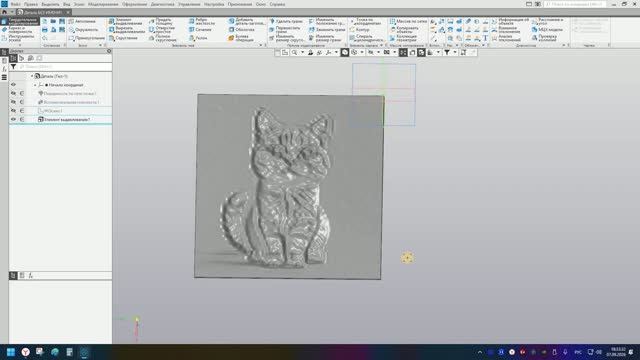Image resolution: width=640 pixels, height=360 pixels.
Task: Click zoom magnifier in view toolbar
Action: point(294,53)
